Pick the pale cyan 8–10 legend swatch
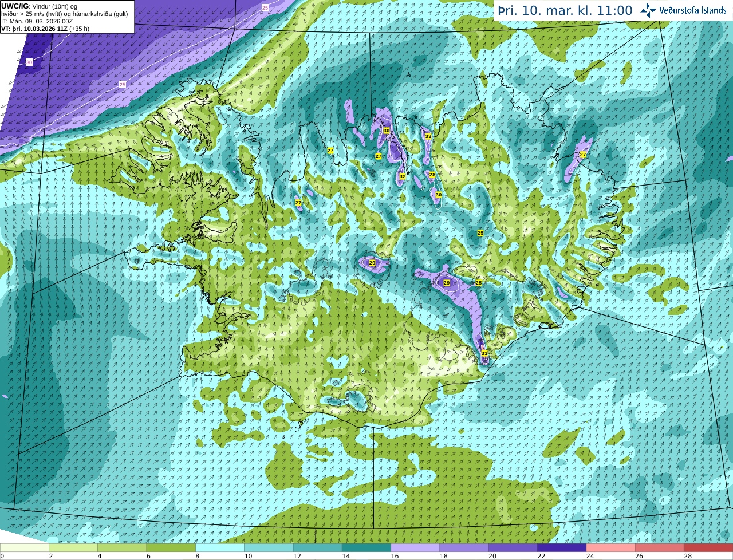Image resolution: width=733 pixels, height=560 pixels. (220, 548)
